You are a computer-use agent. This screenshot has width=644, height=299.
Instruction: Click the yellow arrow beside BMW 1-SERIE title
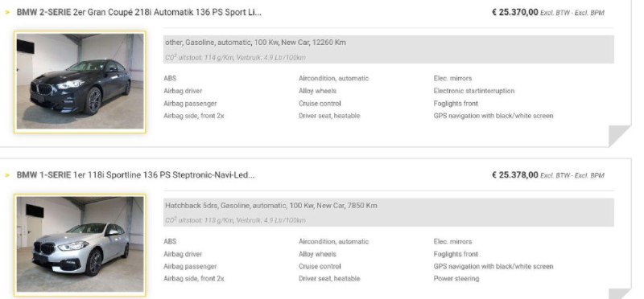coord(7,175)
